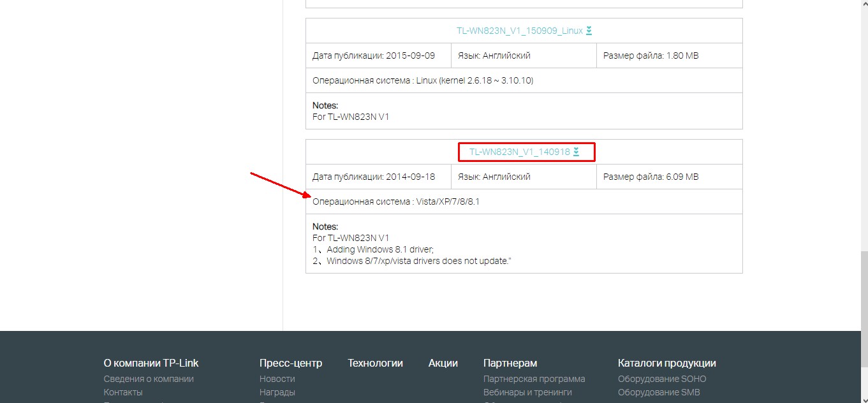Open the Вебинары и тренинги page

tap(527, 392)
